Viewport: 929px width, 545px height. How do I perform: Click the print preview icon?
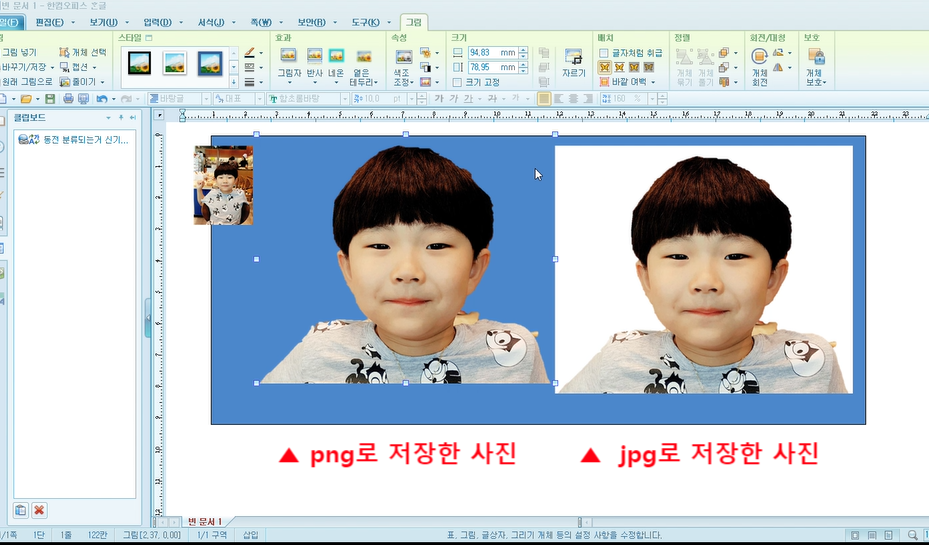(x=84, y=99)
